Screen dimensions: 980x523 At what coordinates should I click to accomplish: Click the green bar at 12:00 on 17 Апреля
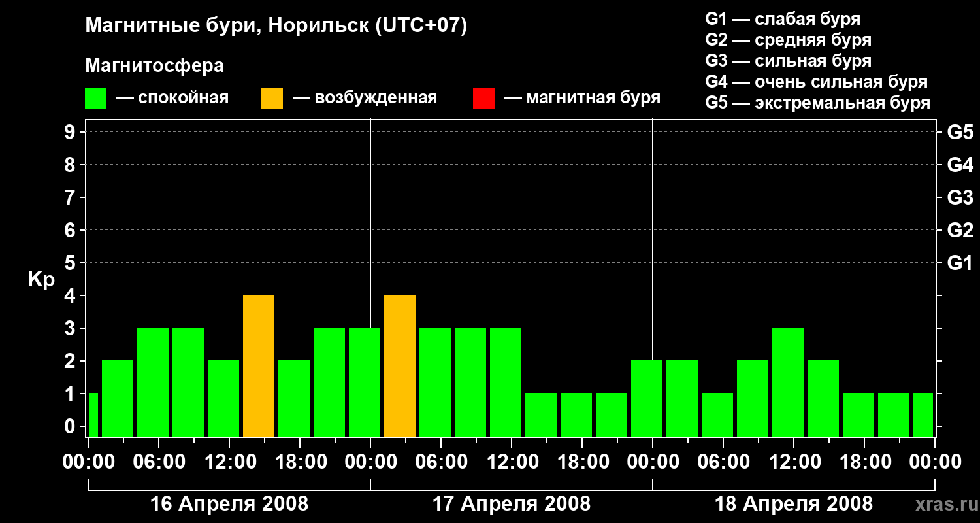pyautogui.click(x=506, y=382)
